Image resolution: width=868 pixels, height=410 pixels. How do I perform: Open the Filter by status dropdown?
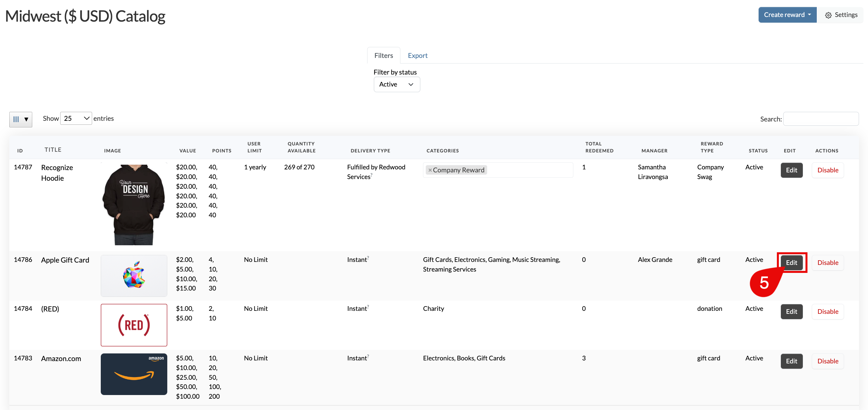pyautogui.click(x=397, y=84)
